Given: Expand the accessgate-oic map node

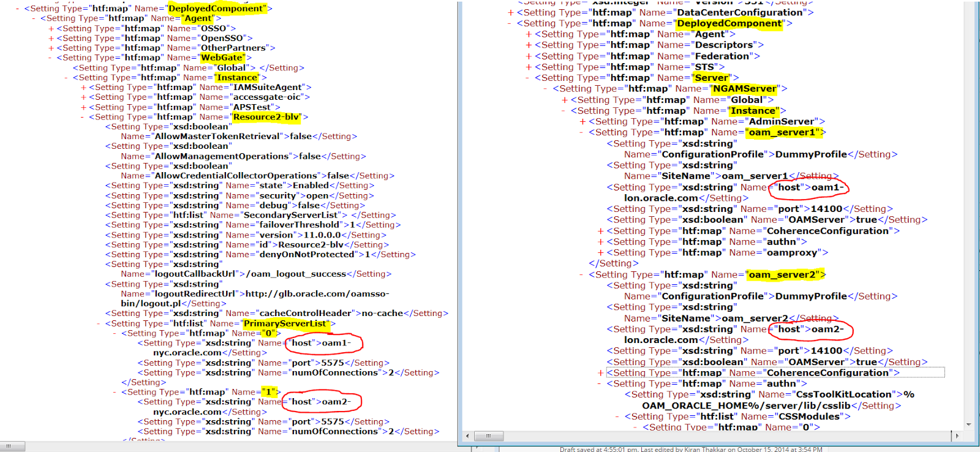Looking at the screenshot, I should (x=83, y=97).
